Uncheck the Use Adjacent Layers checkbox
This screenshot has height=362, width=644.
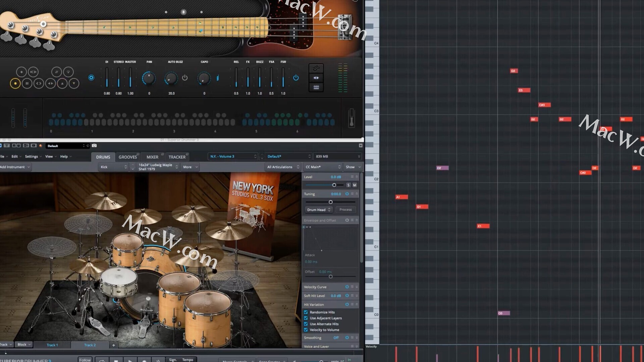306,318
